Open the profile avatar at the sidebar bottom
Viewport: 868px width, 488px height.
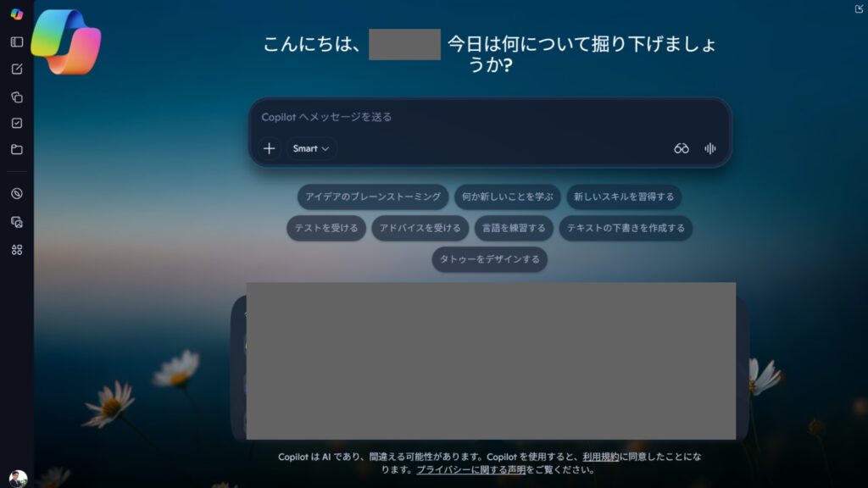point(18,479)
